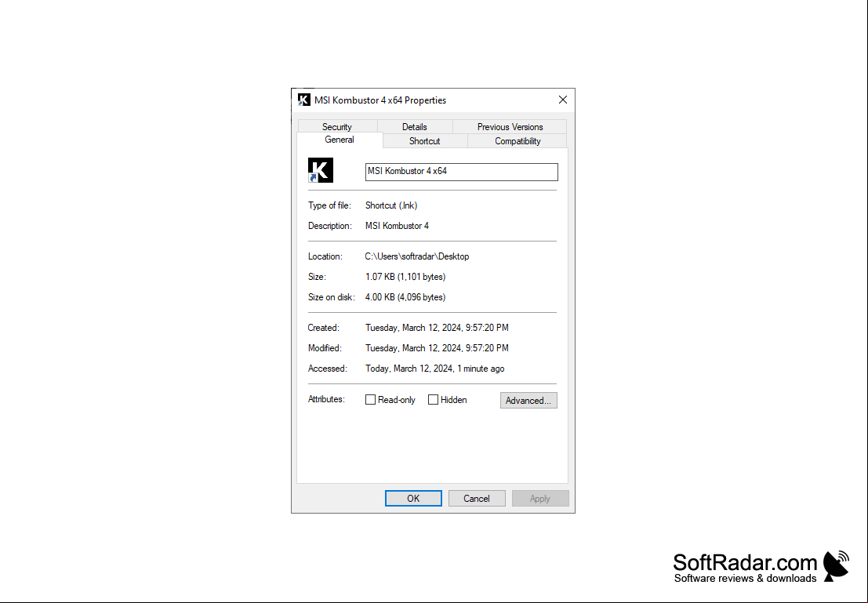Click the Attributes label

326,399
